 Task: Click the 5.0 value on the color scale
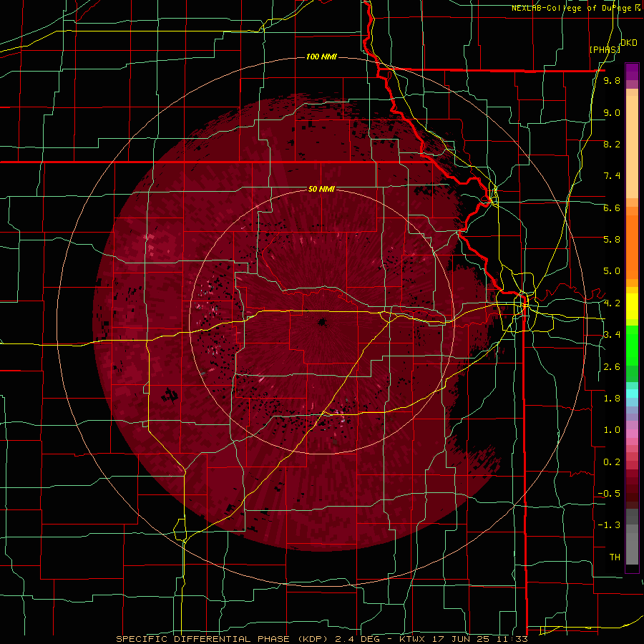612,271
